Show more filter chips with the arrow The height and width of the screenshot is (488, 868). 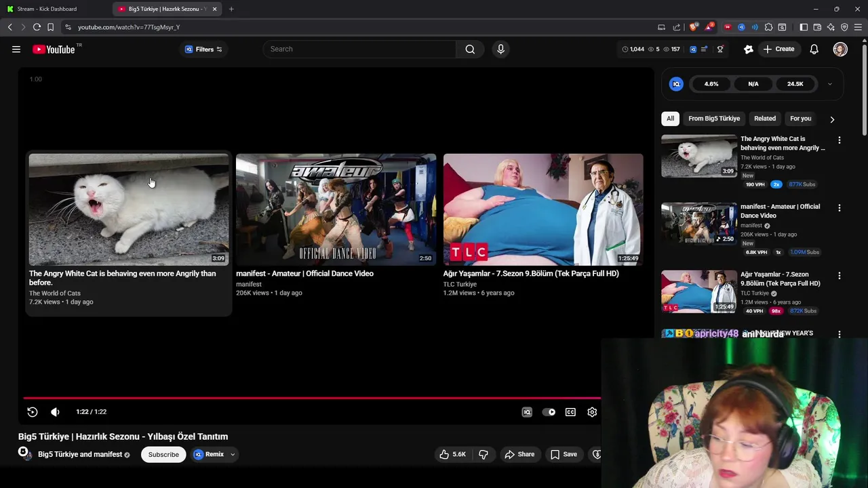pos(832,119)
